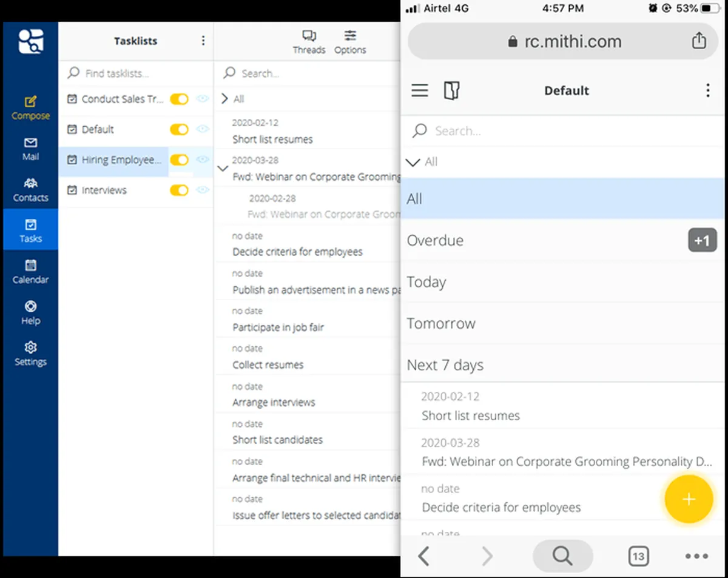The image size is (728, 578).
Task: Open the Tasklists three-dot menu
Action: click(x=203, y=41)
